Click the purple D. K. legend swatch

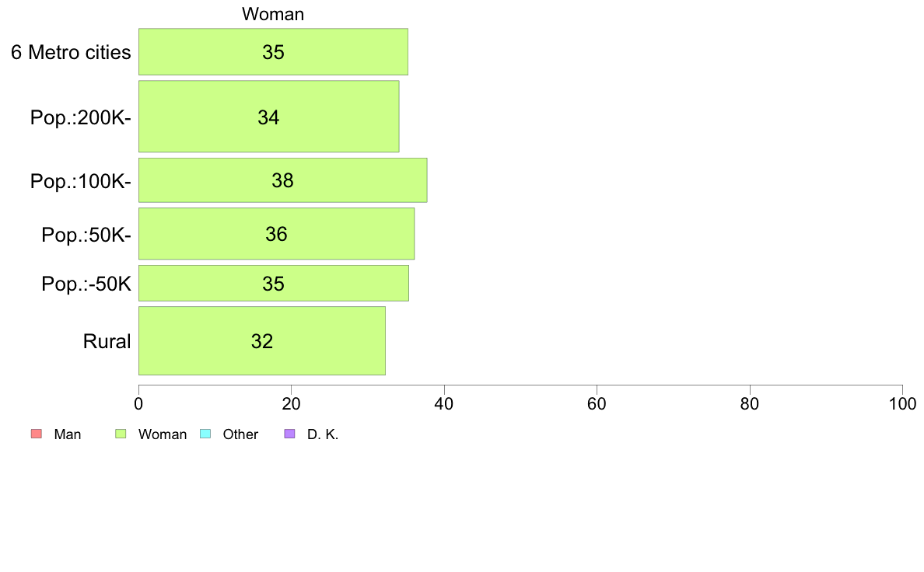(x=289, y=434)
